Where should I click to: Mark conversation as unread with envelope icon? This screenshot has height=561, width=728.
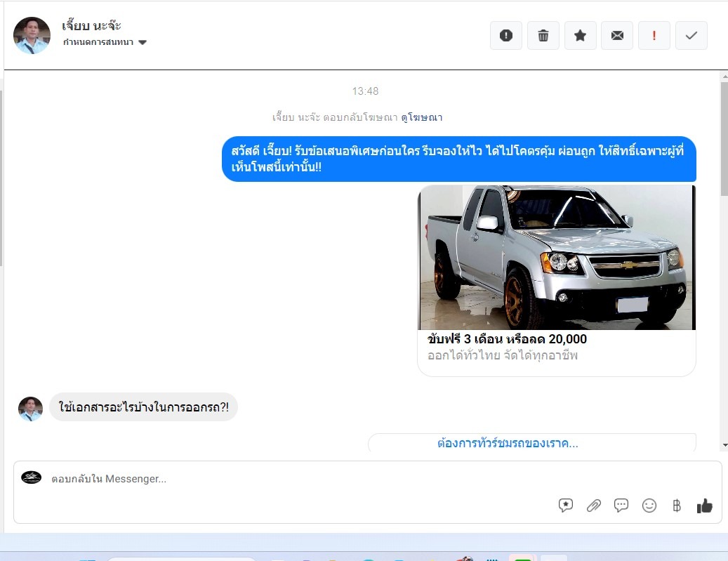tap(617, 36)
